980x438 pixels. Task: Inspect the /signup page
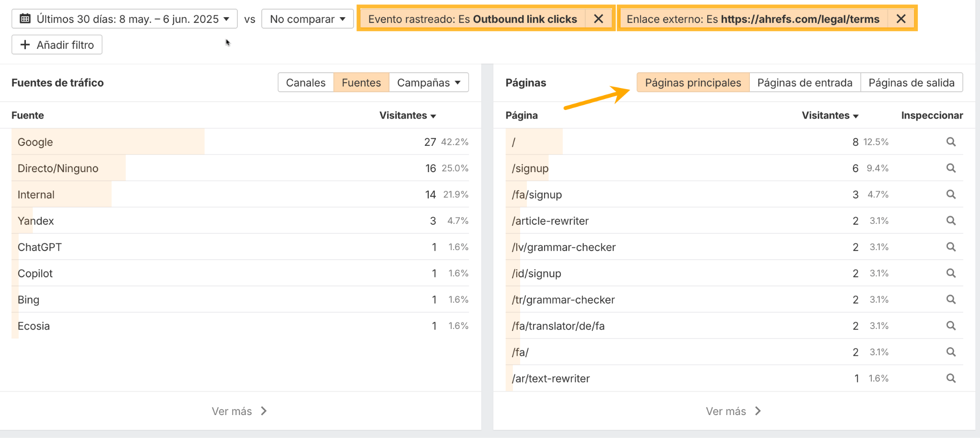[950, 168]
